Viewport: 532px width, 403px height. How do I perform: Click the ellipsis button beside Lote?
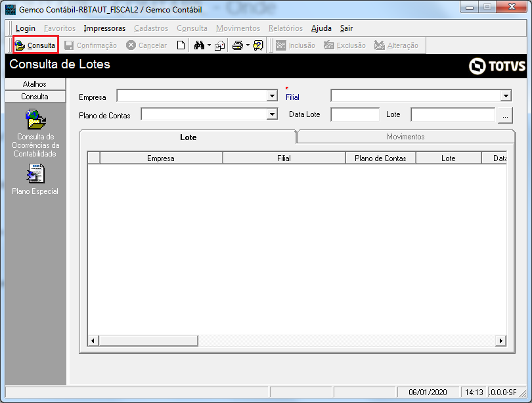pos(505,116)
